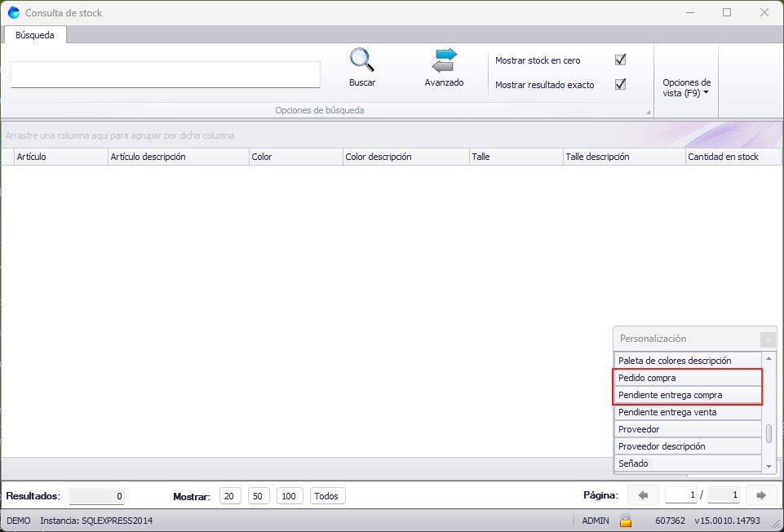The image size is (784, 532).
Task: Show 20 results per page
Action: pyautogui.click(x=230, y=496)
